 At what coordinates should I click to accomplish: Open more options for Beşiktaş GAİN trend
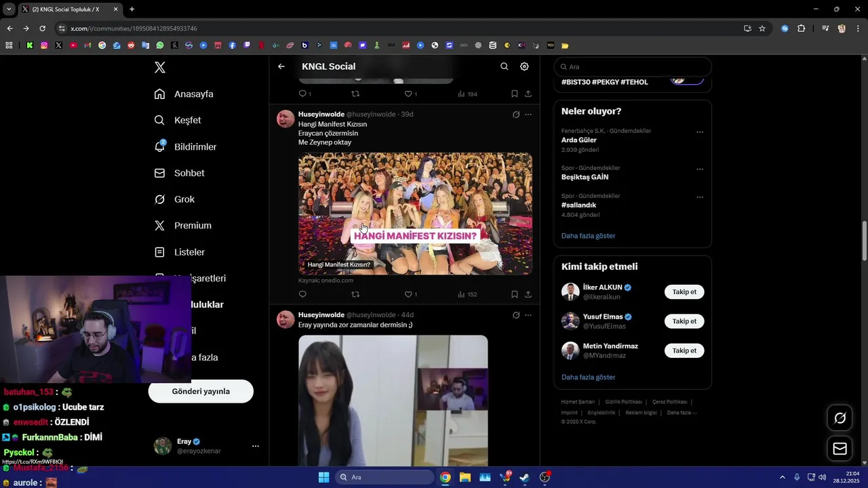(700, 169)
